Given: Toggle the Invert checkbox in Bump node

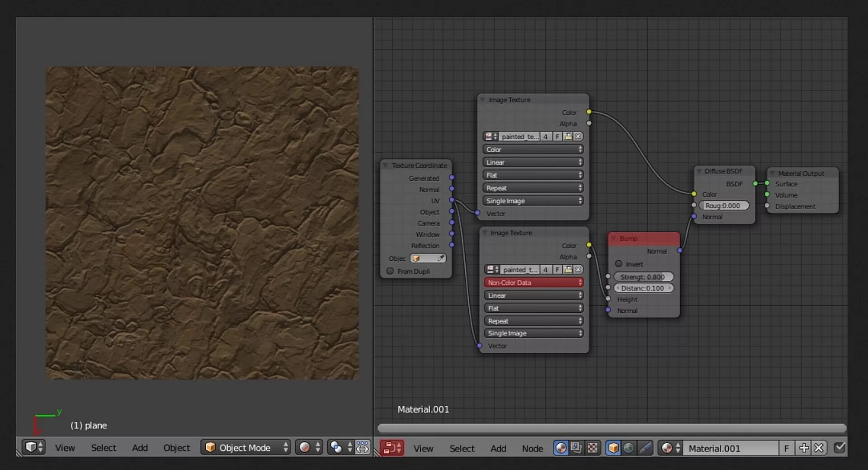Looking at the screenshot, I should pyautogui.click(x=618, y=264).
